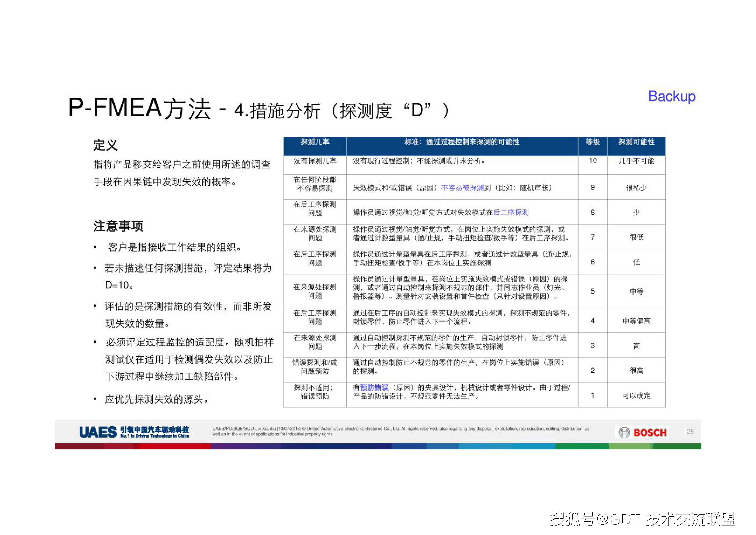Click the rating value '4'
Viewport: 756px width, 535px height.
(x=593, y=321)
